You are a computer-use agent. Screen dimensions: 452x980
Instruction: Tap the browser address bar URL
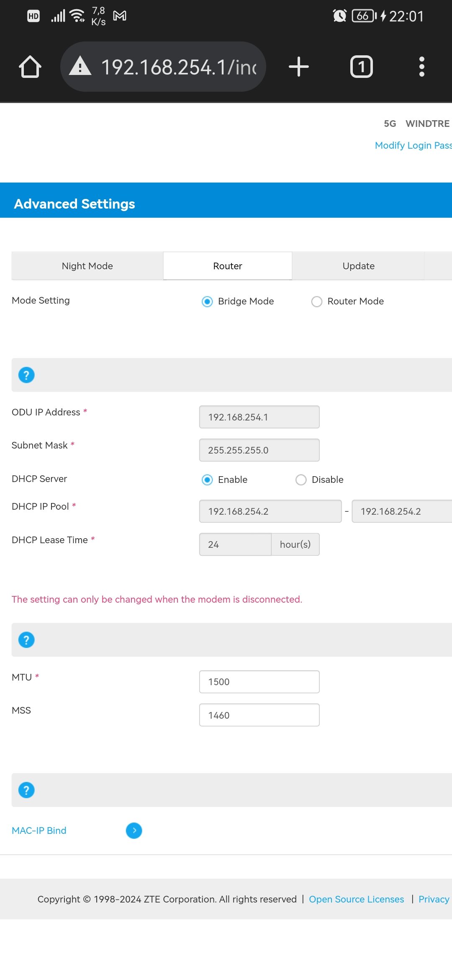pos(179,67)
